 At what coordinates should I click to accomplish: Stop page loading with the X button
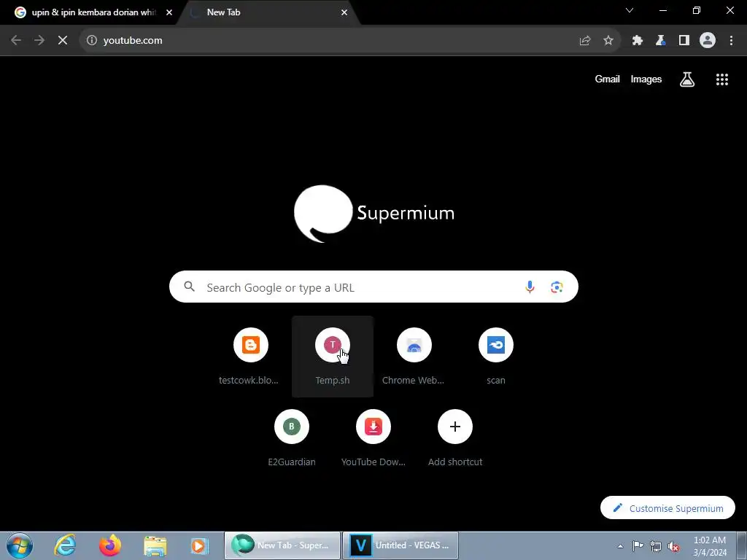63,41
